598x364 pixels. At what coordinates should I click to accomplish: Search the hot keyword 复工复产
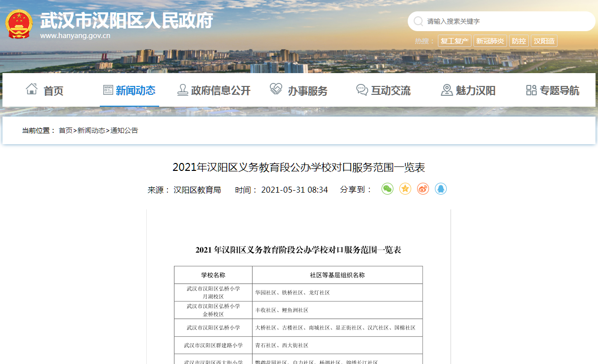pos(454,40)
